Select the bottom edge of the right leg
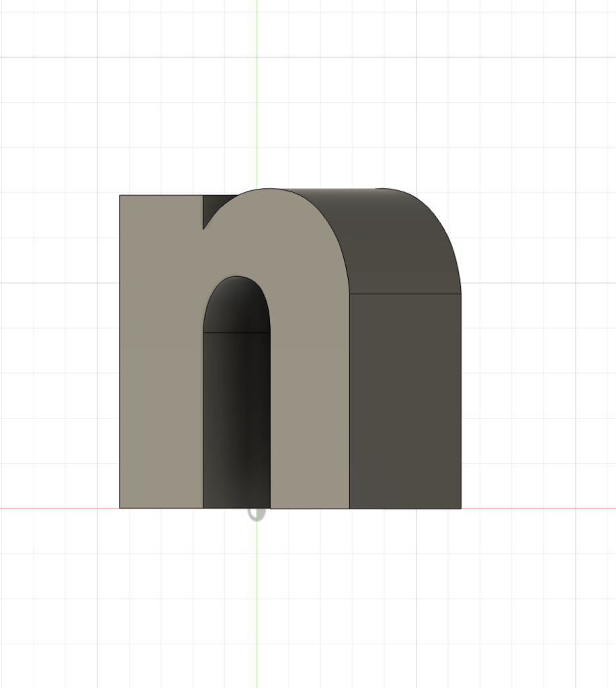The image size is (616, 688). pos(309,509)
